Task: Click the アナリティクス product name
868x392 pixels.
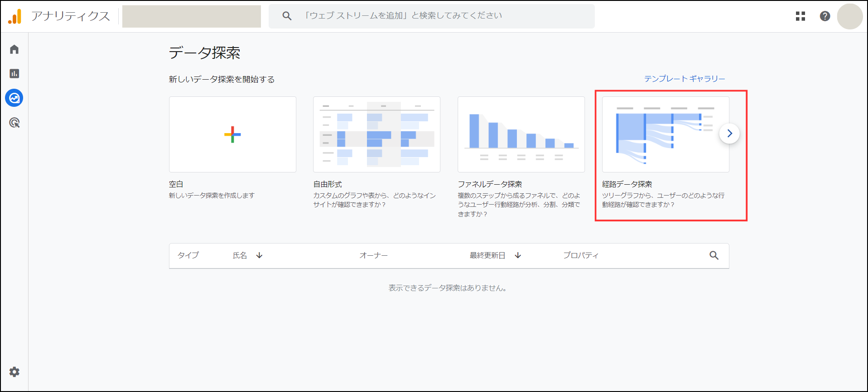Action: [71, 16]
